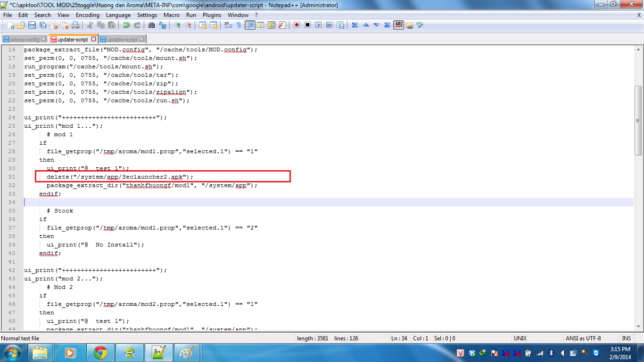Click the User Defined Language icon
This screenshot has width=644, height=362.
260,25
